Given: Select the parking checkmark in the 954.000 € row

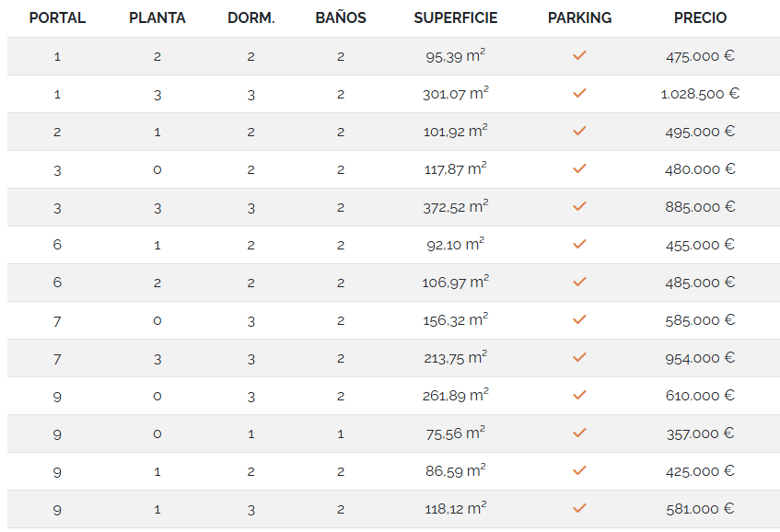Looking at the screenshot, I should coord(579,358).
